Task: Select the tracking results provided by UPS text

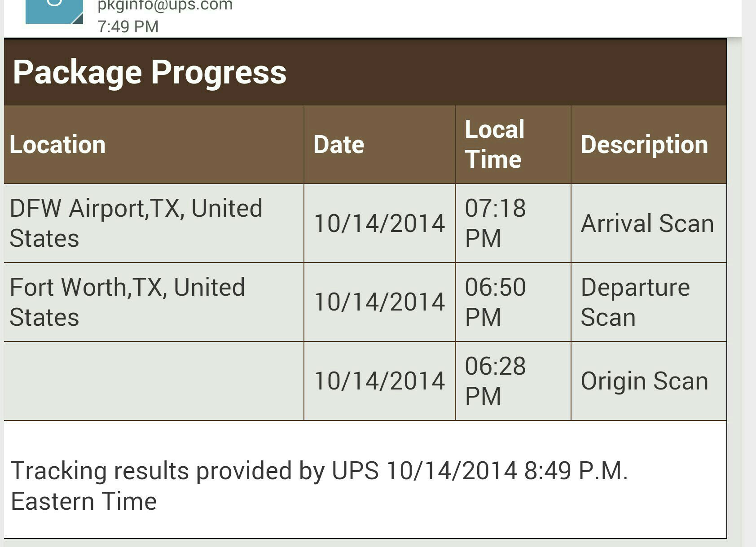Action: [x=319, y=486]
